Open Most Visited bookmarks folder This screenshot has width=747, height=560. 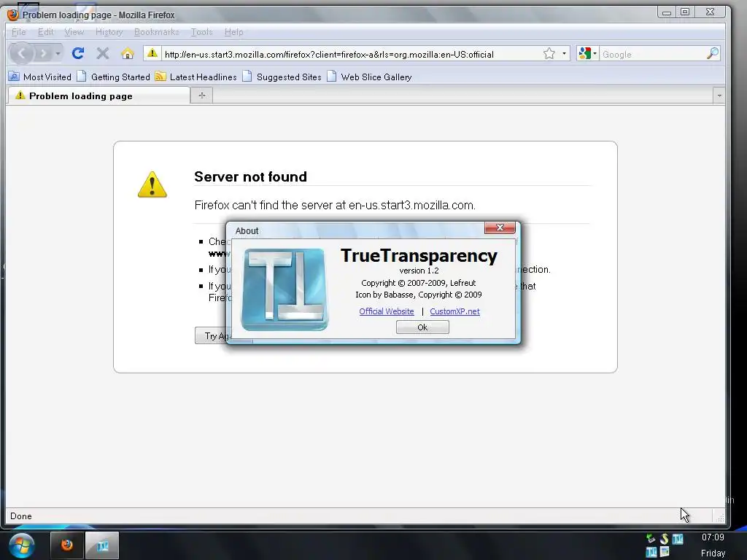pyautogui.click(x=40, y=77)
